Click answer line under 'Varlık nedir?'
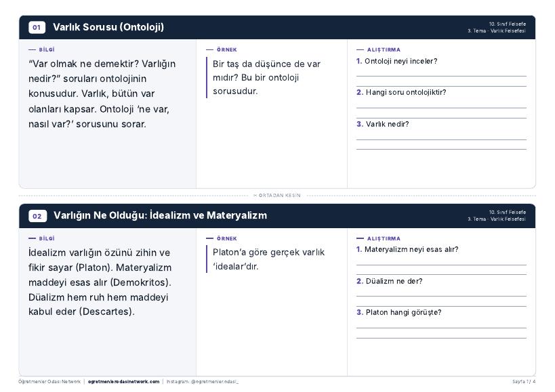The width and height of the screenshot is (555, 392). pyautogui.click(x=441, y=139)
